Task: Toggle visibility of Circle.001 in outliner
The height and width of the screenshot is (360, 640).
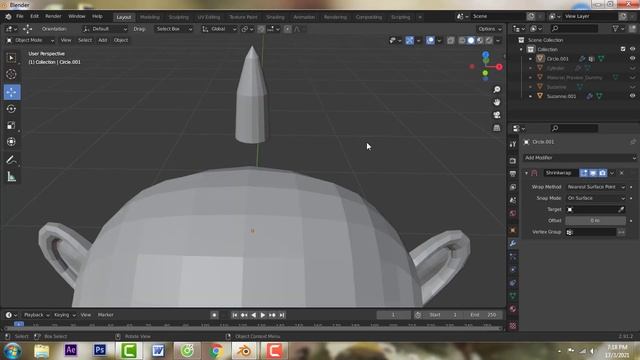Action: [632, 59]
